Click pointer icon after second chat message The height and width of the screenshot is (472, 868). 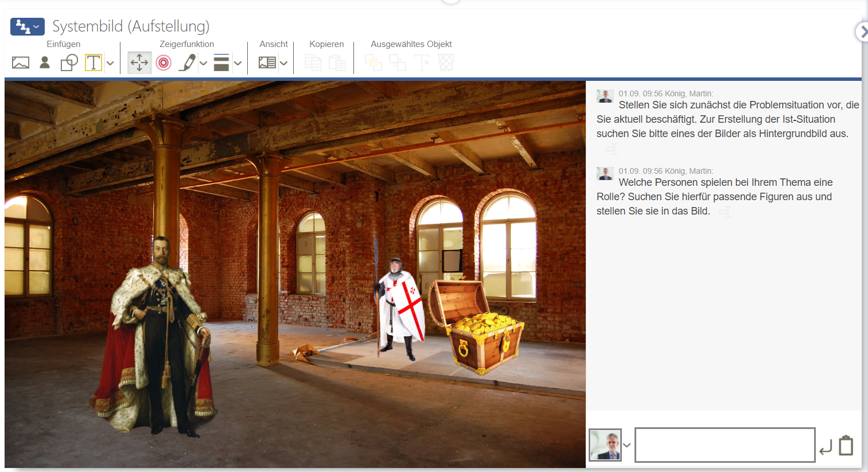pos(725,212)
